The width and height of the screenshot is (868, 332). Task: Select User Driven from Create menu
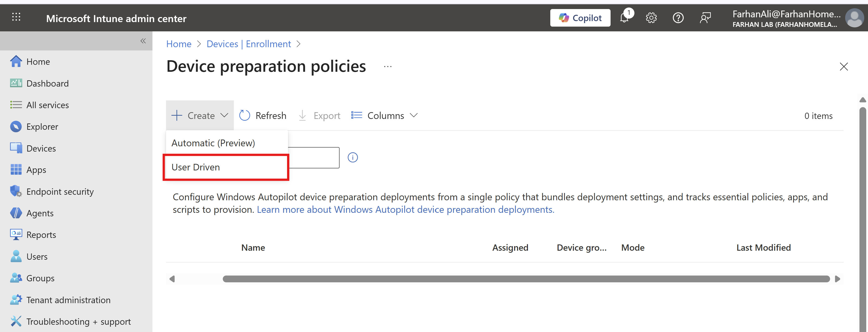195,167
